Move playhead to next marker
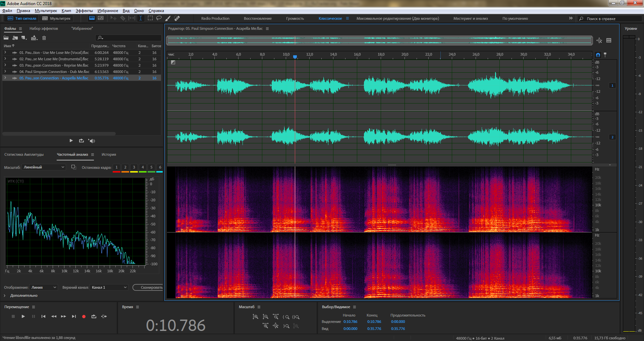 74,316
